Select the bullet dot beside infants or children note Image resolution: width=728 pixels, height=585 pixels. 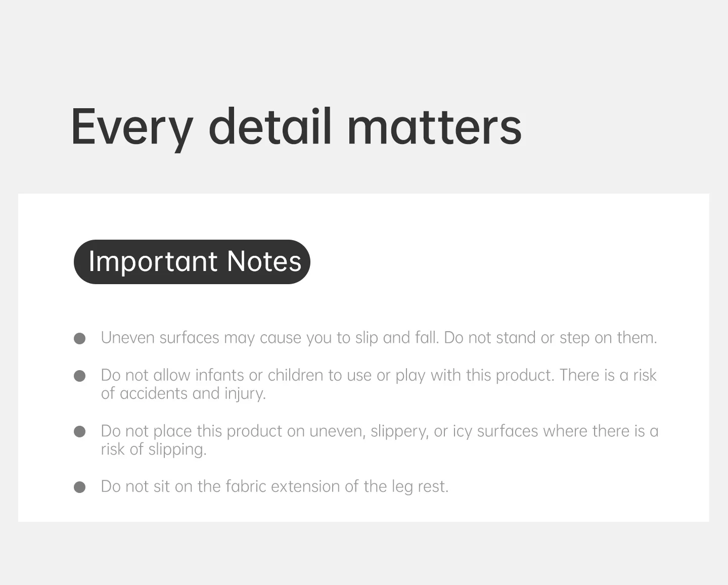[x=80, y=376]
